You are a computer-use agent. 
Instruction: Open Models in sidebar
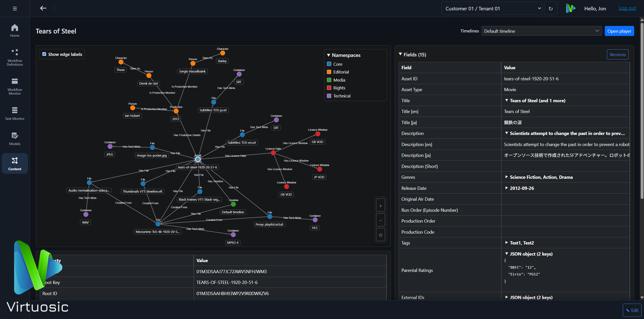click(15, 139)
